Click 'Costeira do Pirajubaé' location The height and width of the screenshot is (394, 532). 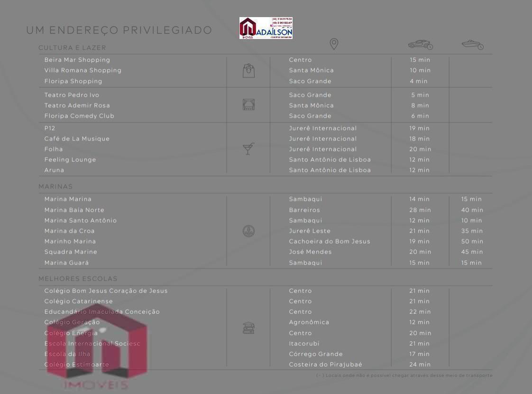tap(326, 365)
